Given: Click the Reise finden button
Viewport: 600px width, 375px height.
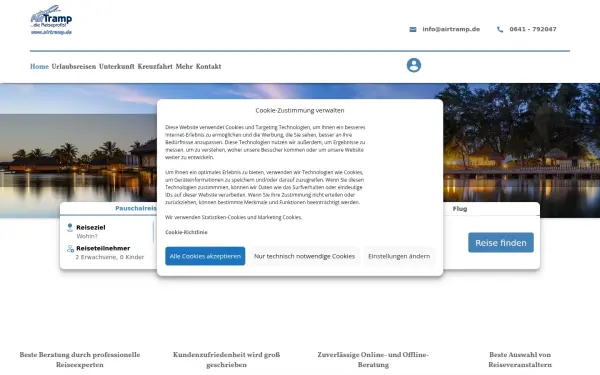Looking at the screenshot, I should pyautogui.click(x=501, y=243).
